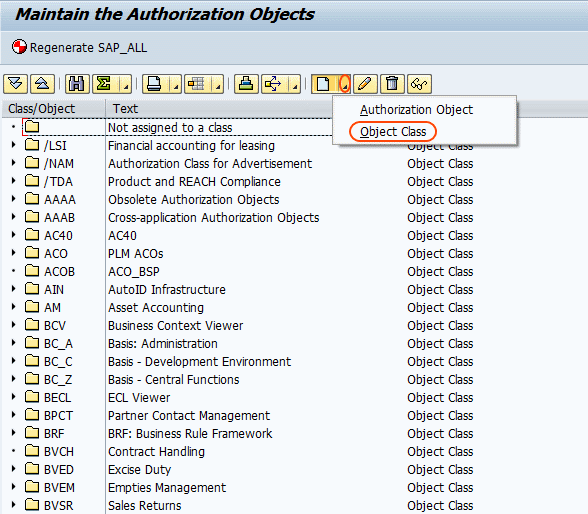Expand the /LSI class node
Screen dimensions: 588x514
pos(14,145)
